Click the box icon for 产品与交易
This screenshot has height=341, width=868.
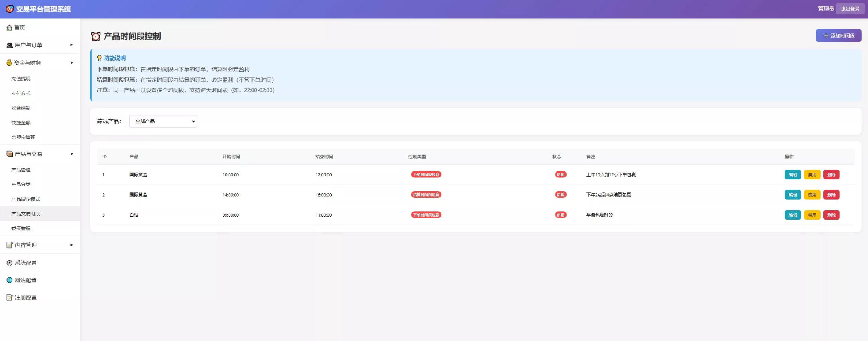(9, 154)
